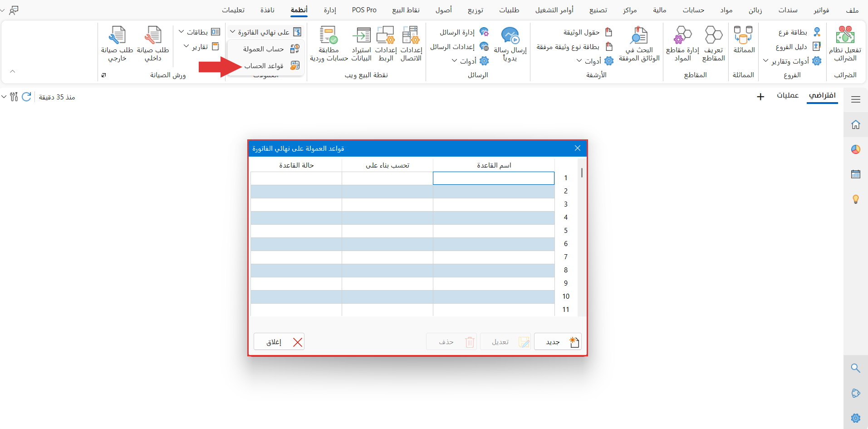Add a new workspace tab with plus
Viewport: 868px width, 429px height.
click(761, 97)
